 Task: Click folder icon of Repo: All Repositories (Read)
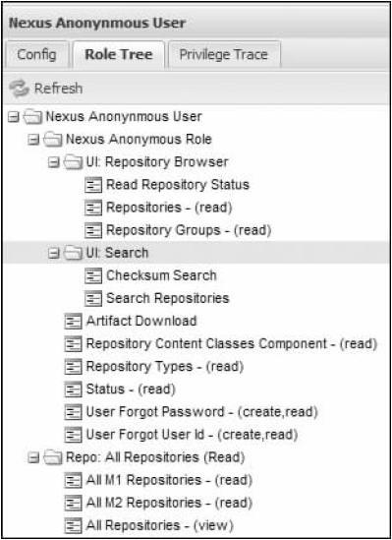click(x=53, y=458)
